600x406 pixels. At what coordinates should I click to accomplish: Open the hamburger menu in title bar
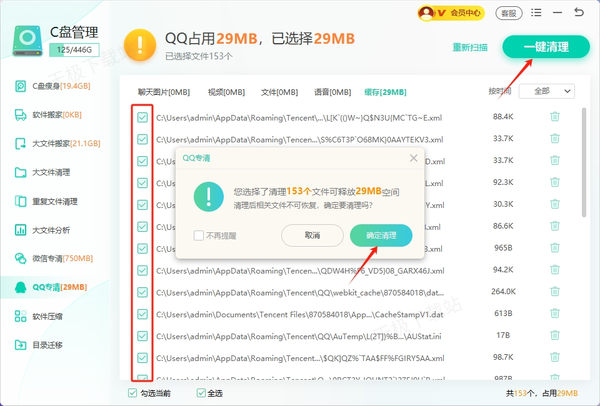[x=538, y=13]
